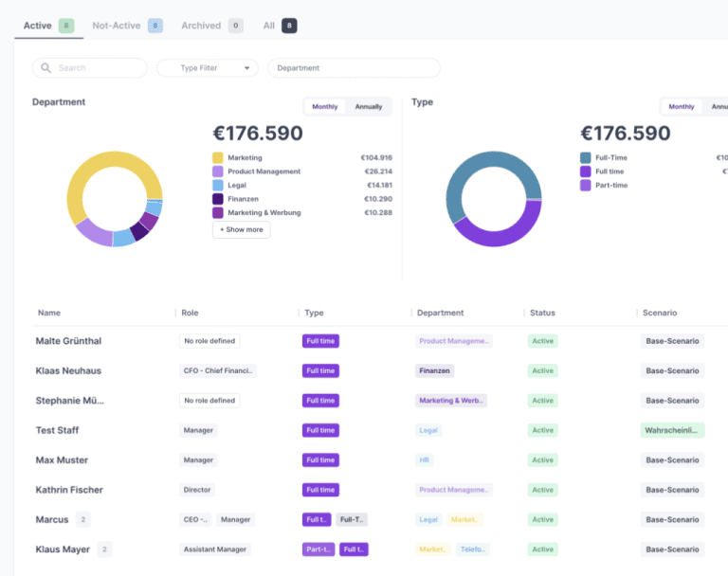Screen dimensions: 728x576
Task: Click the HR department tag
Action: (425, 460)
